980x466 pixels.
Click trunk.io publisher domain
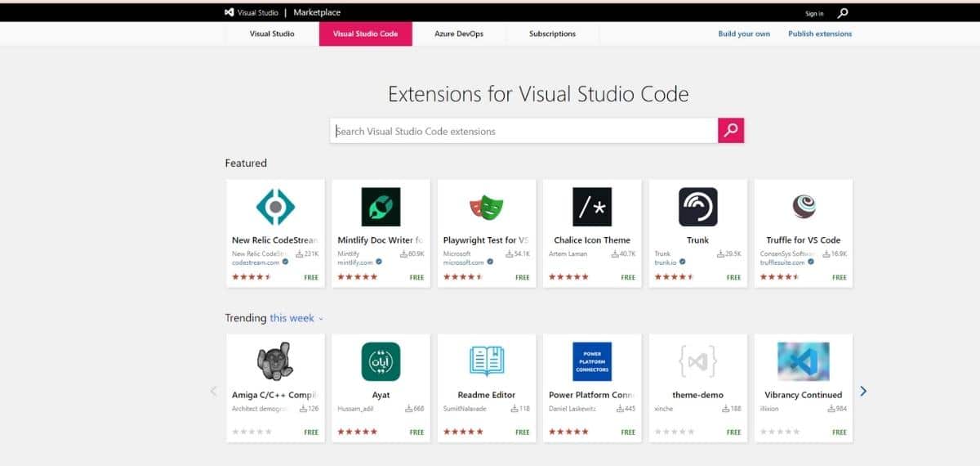(666, 262)
